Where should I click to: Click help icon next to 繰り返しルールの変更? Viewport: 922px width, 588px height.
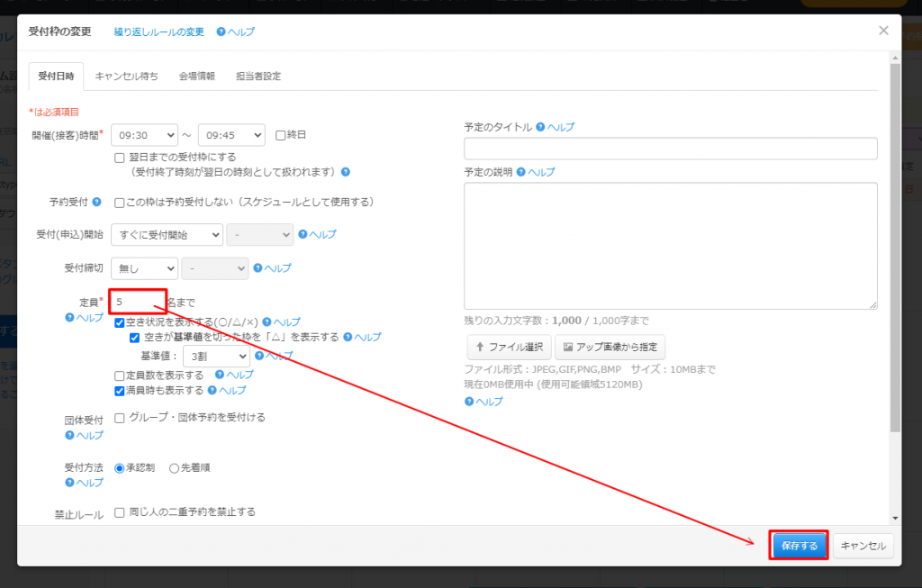(221, 32)
